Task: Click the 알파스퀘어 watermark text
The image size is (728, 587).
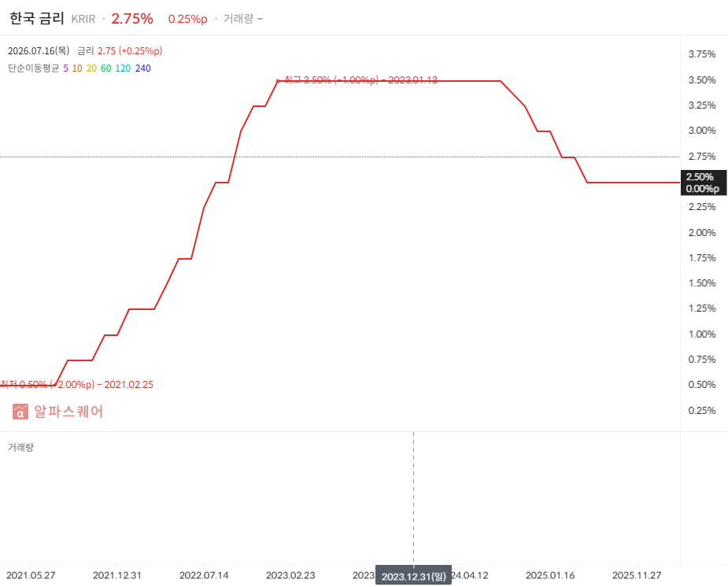Action: click(68, 412)
